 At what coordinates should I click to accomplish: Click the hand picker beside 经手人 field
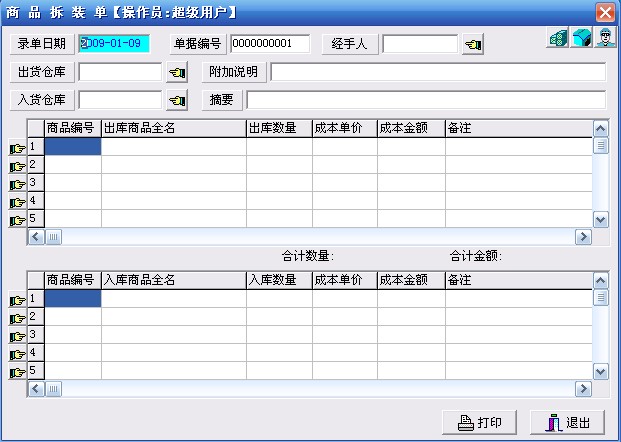pyautogui.click(x=473, y=45)
